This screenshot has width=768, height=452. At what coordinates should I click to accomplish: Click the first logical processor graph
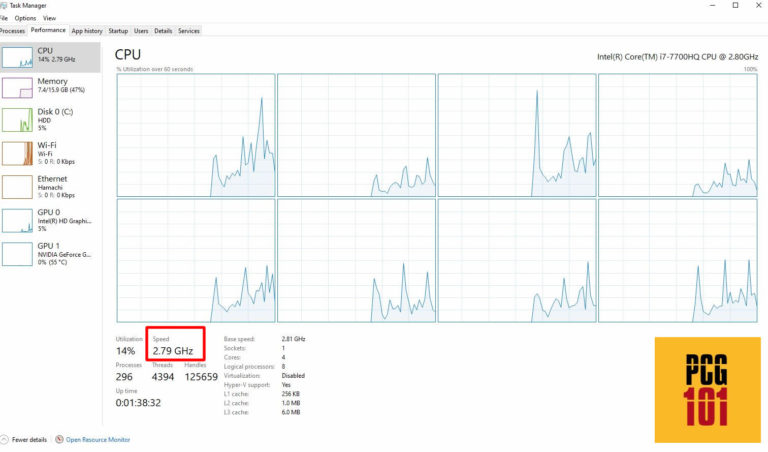[x=195, y=135]
